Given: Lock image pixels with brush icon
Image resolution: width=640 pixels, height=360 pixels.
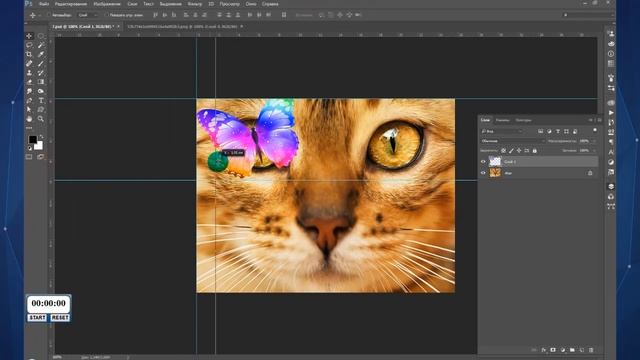Looking at the screenshot, I should pos(511,151).
